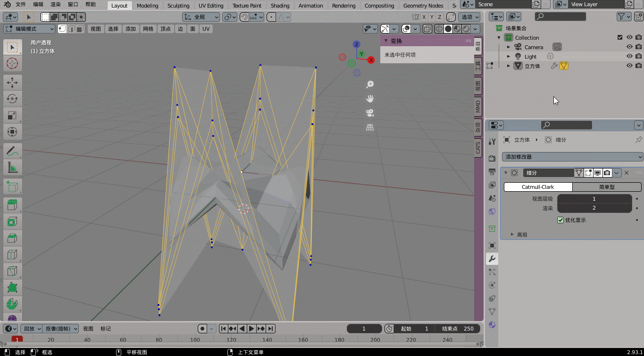
Task: Expand the 立方体 outliner item
Action: (509, 66)
